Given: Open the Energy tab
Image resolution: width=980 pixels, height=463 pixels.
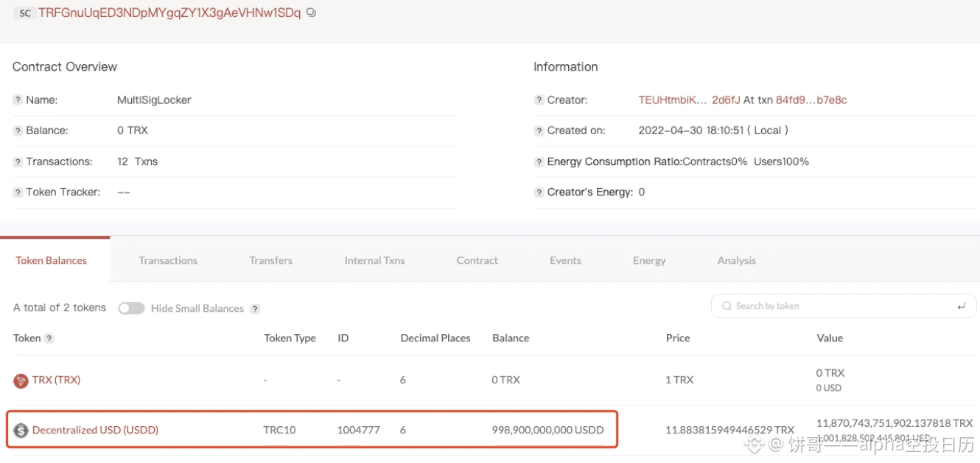Looking at the screenshot, I should pyautogui.click(x=649, y=260).
